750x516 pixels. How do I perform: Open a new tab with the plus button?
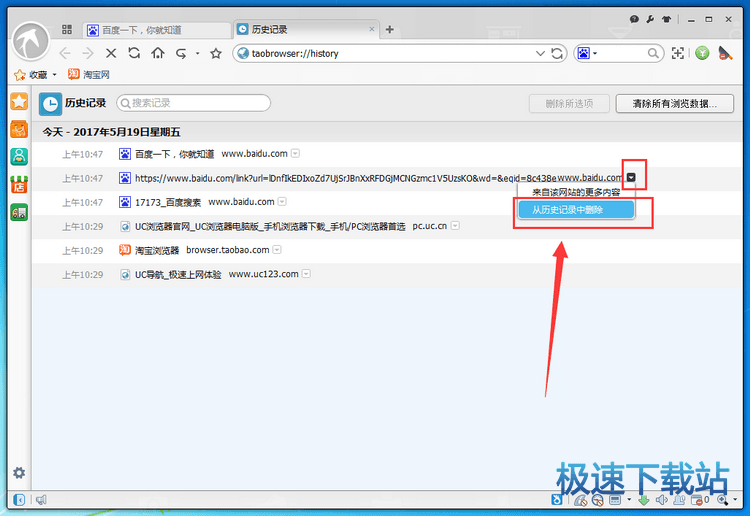tap(389, 30)
